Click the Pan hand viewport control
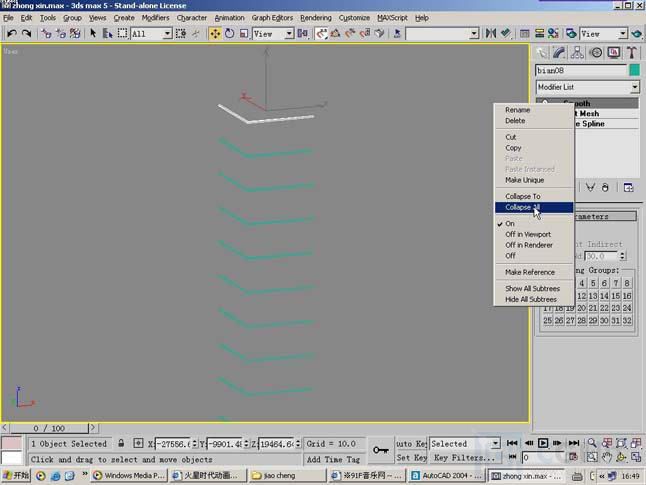This screenshot has height=485, width=646. [x=606, y=457]
